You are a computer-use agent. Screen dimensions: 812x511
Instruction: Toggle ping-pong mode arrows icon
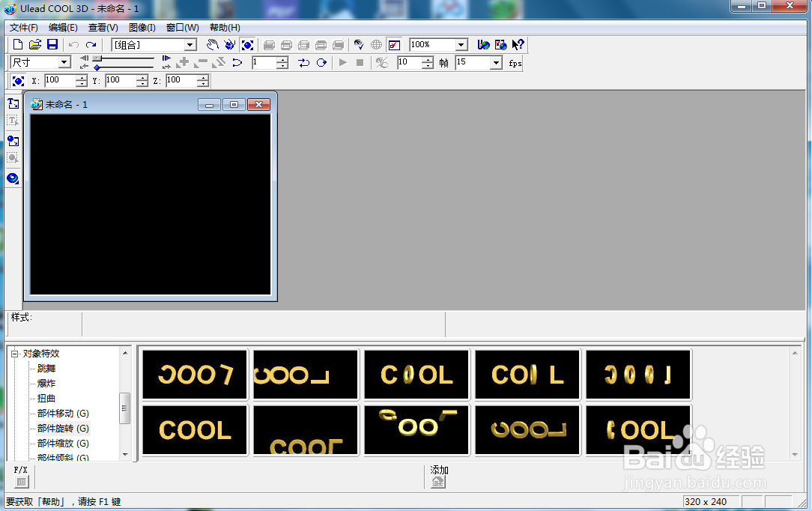coord(304,63)
